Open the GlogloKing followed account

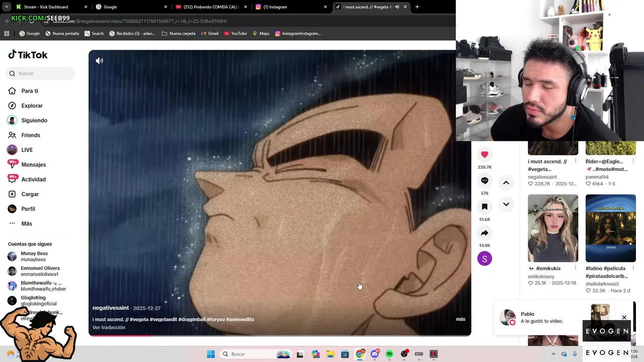(x=39, y=301)
